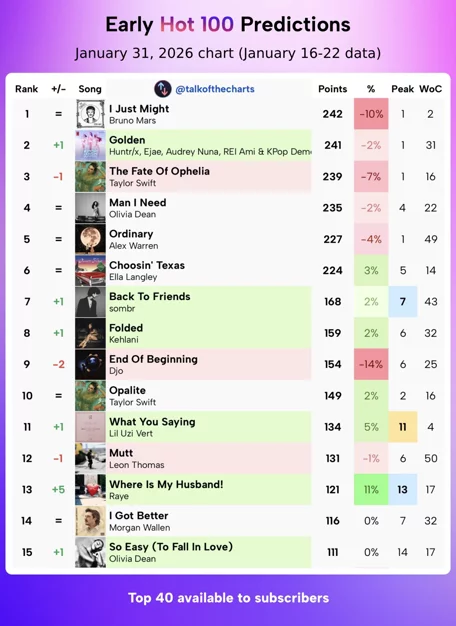The image size is (456, 626).
Task: Open The Fate Of Ophelia cover art
Action: 91,176
